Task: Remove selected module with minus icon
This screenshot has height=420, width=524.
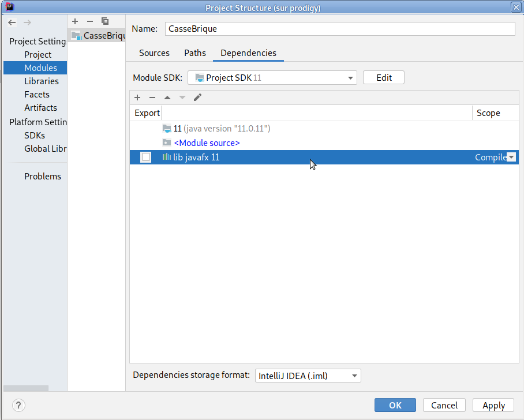Action: [x=90, y=21]
